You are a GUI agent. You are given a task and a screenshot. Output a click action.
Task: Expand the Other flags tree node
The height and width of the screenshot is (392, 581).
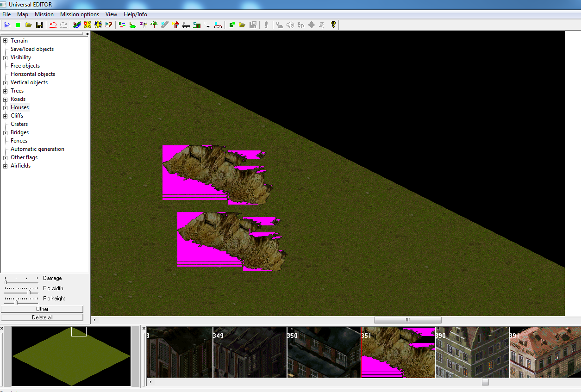point(6,157)
